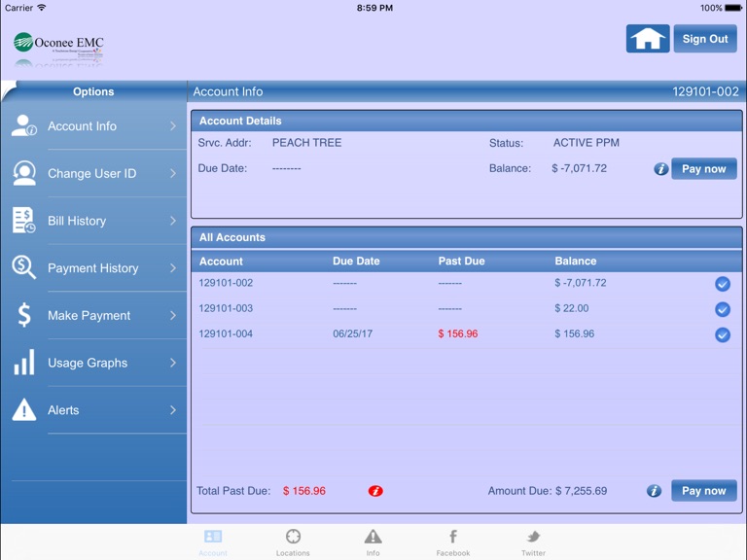Image resolution: width=747 pixels, height=560 pixels.
Task: Expand chevron next to Payment History
Action: (173, 267)
